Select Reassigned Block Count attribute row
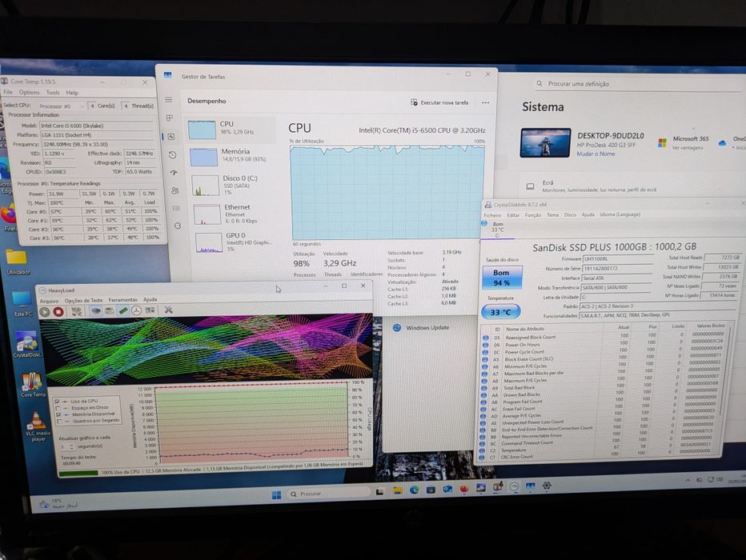This screenshot has width=746, height=560. pyautogui.click(x=604, y=337)
